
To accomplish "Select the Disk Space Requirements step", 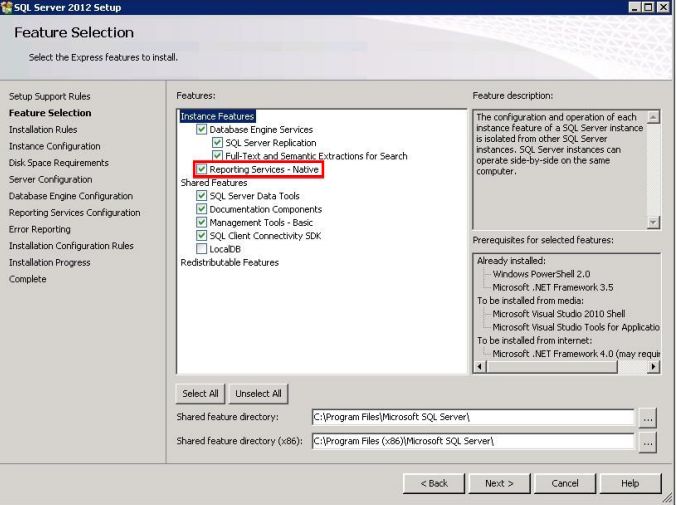I will click(59, 163).
